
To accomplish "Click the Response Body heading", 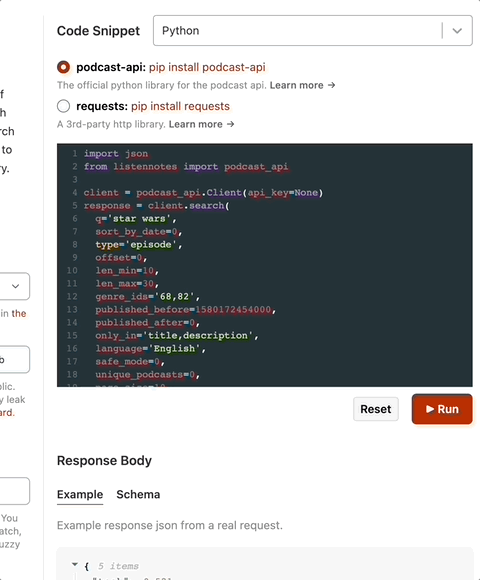I will [104, 461].
